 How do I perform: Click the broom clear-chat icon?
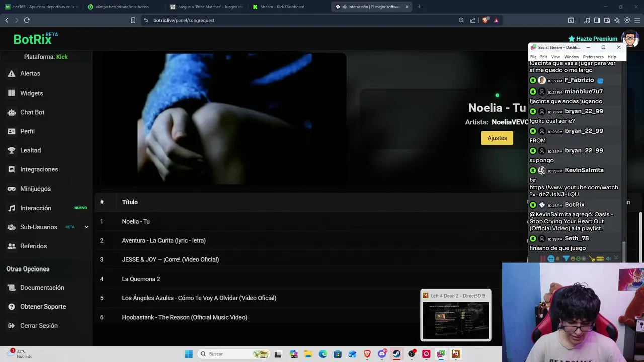592,258
